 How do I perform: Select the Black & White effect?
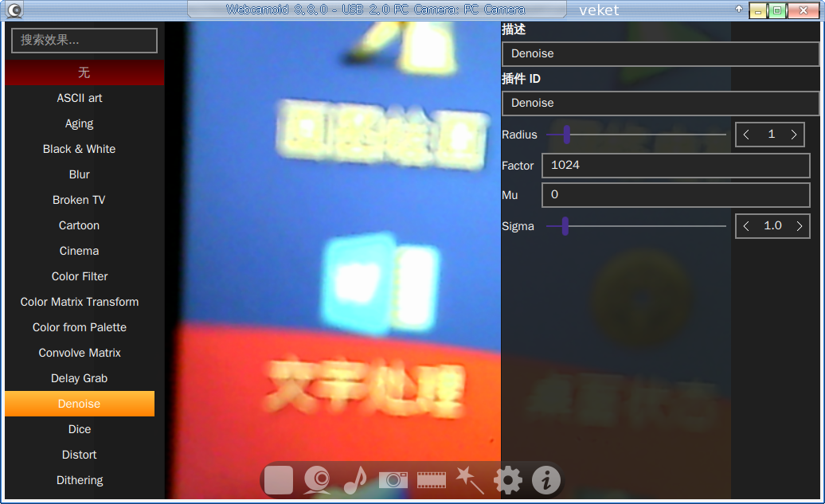pyautogui.click(x=80, y=149)
